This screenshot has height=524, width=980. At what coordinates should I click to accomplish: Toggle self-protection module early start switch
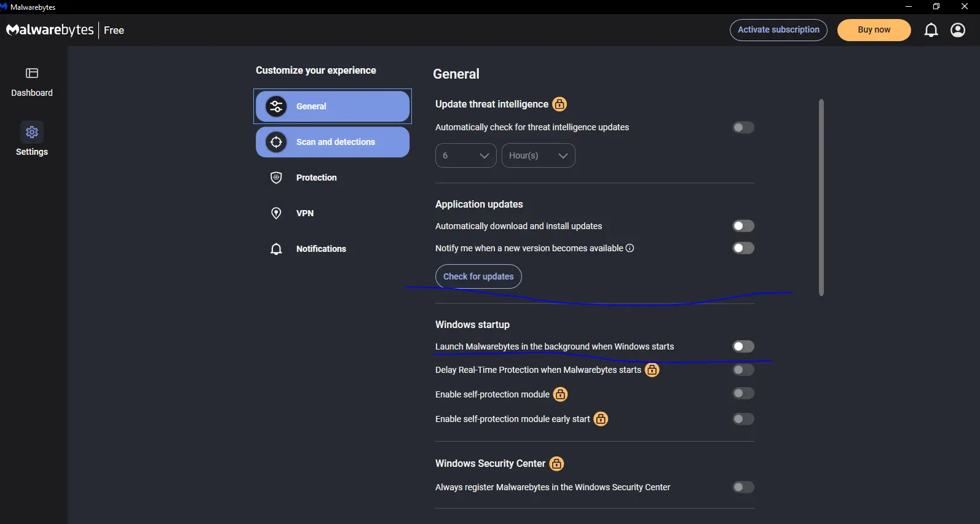tap(743, 419)
